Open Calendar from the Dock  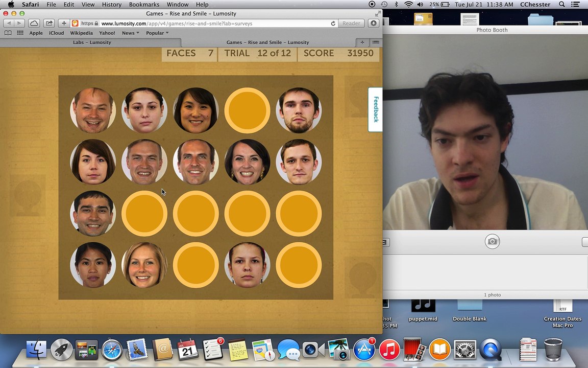coord(187,350)
